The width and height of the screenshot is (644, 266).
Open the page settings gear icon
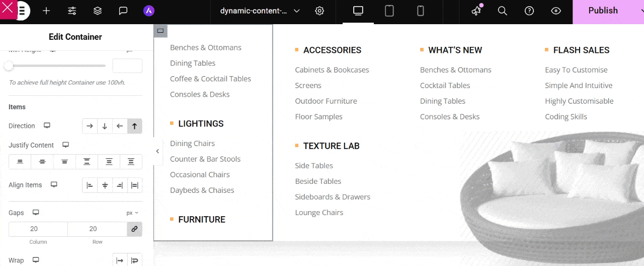point(319,11)
